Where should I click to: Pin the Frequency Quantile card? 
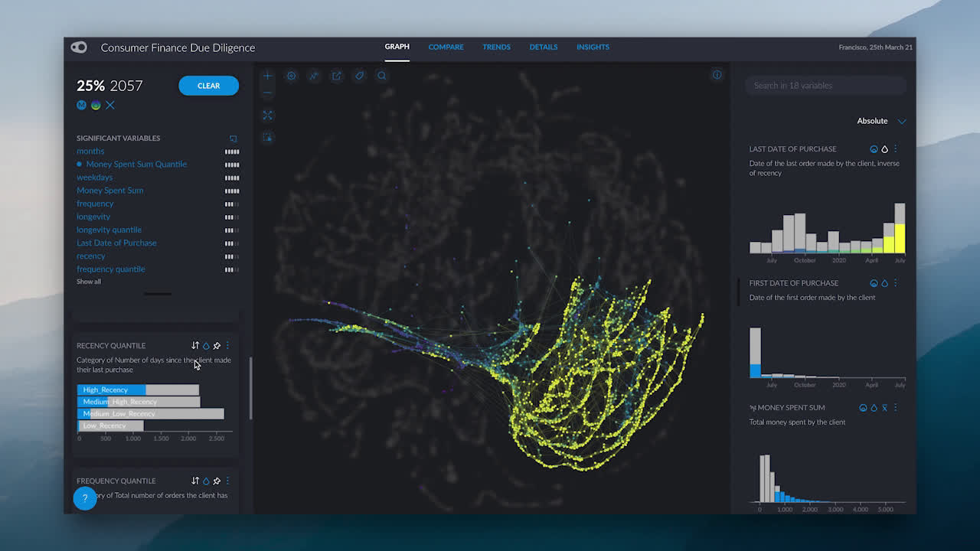[217, 481]
